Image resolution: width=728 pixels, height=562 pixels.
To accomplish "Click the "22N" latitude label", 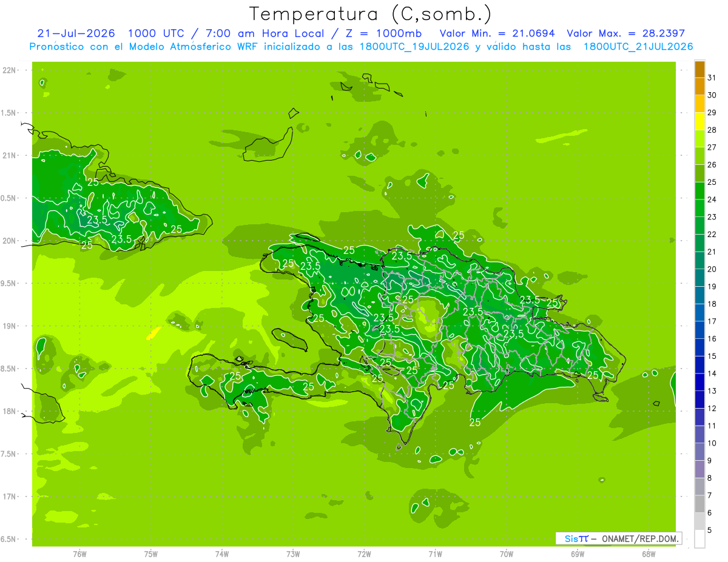I will pos(9,70).
